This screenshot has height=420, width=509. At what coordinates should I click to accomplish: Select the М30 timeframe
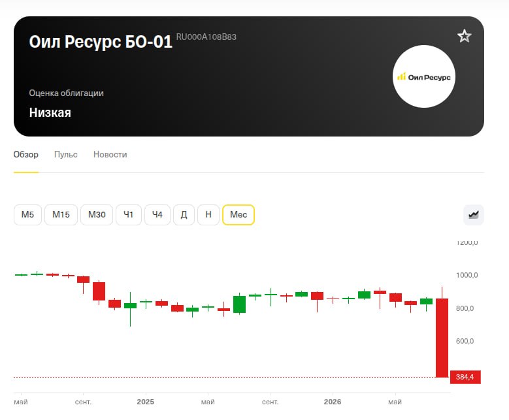tap(97, 214)
